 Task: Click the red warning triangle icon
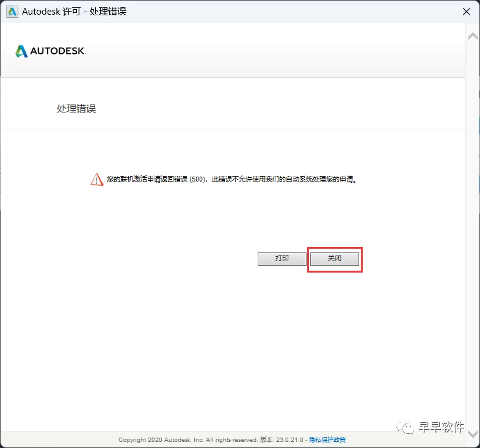click(96, 179)
